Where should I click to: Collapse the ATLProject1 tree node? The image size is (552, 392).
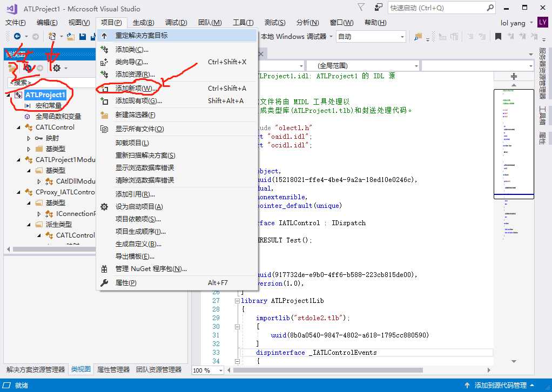pyautogui.click(x=8, y=94)
